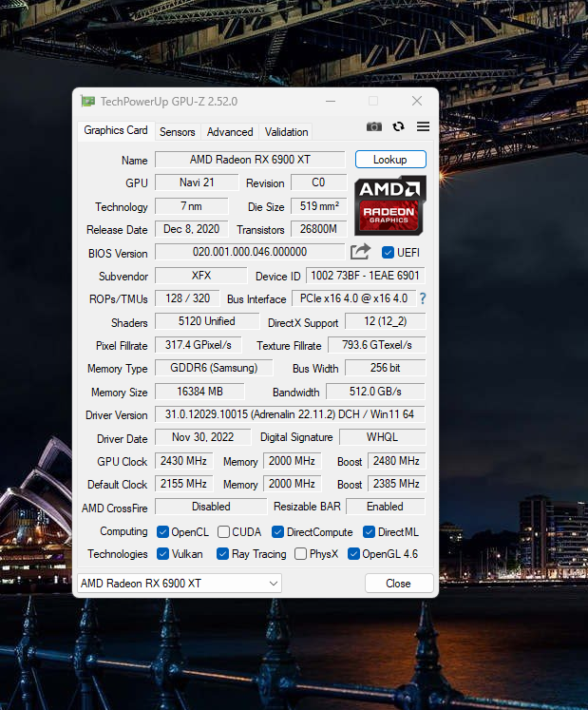Click the Texture Fillrate 793.6 GTexel/s
Screen dimensions: 588x710
[x=376, y=345]
